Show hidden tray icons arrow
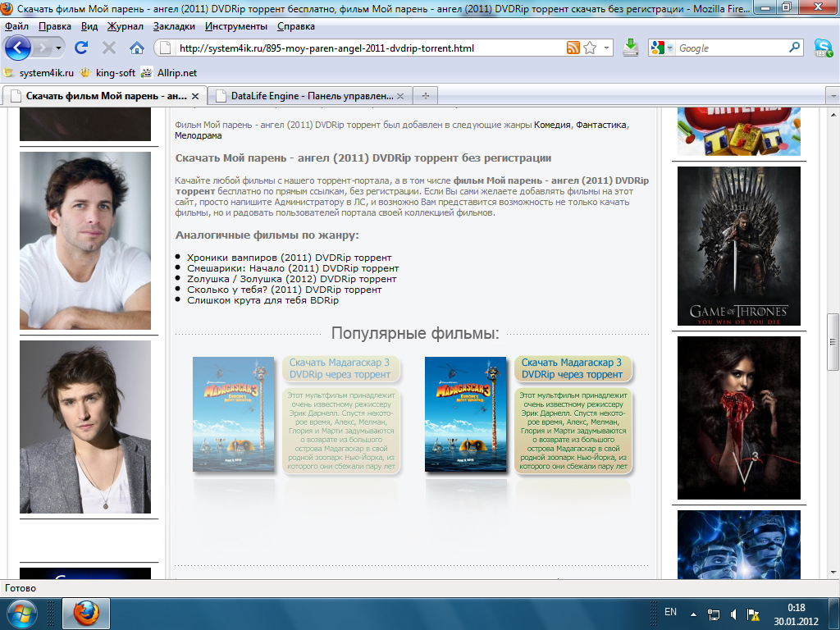The height and width of the screenshot is (630, 840). point(693,614)
